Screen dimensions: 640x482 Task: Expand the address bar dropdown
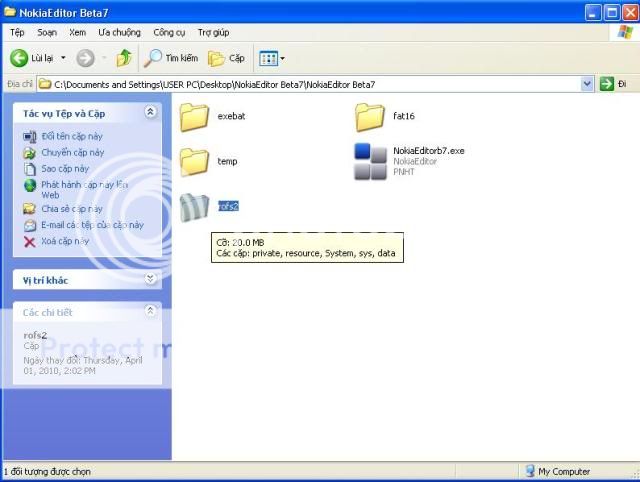click(587, 85)
